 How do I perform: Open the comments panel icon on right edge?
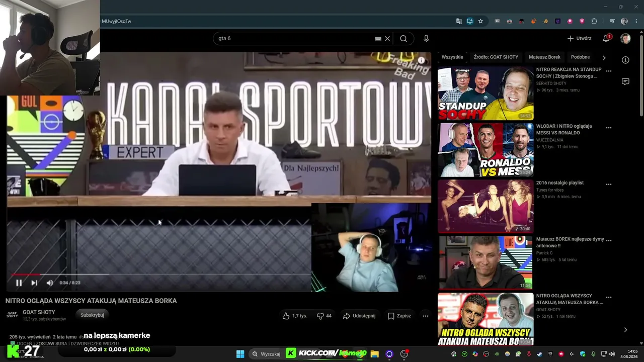coord(625,81)
